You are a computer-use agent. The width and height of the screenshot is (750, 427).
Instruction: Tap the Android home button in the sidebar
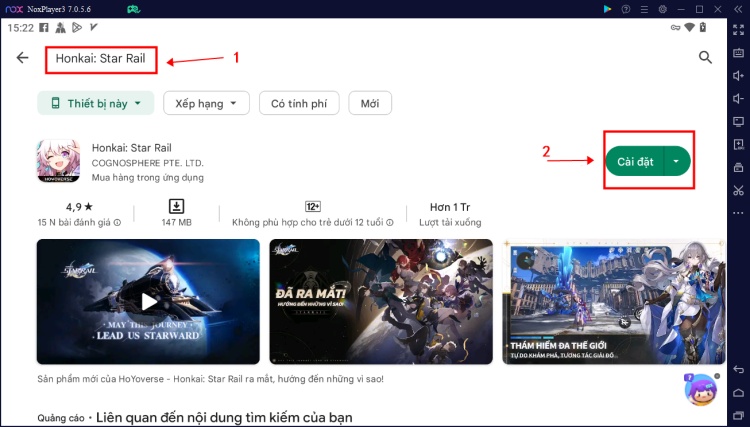tap(738, 393)
